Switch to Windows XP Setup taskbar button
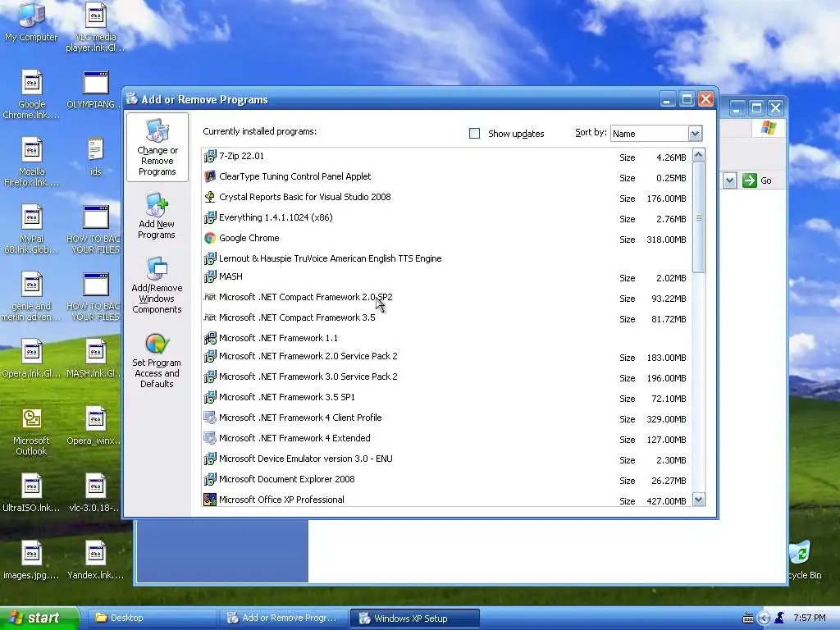 click(x=414, y=619)
